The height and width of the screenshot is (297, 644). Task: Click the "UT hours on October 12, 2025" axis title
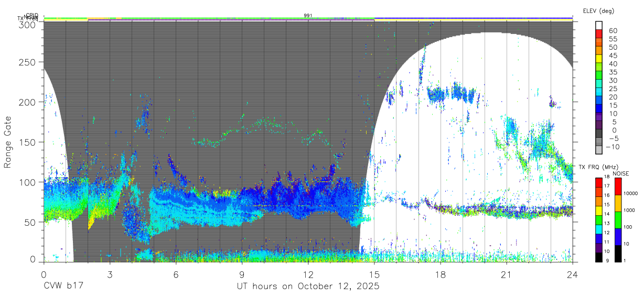click(308, 286)
